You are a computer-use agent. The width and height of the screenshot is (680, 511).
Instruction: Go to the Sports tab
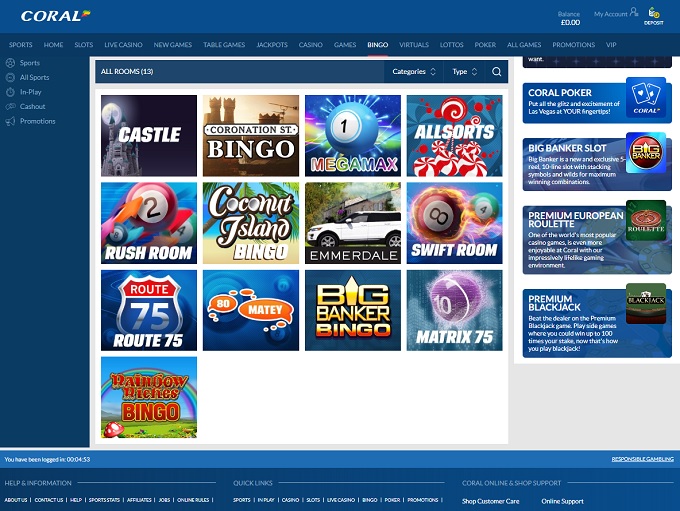coord(20,45)
